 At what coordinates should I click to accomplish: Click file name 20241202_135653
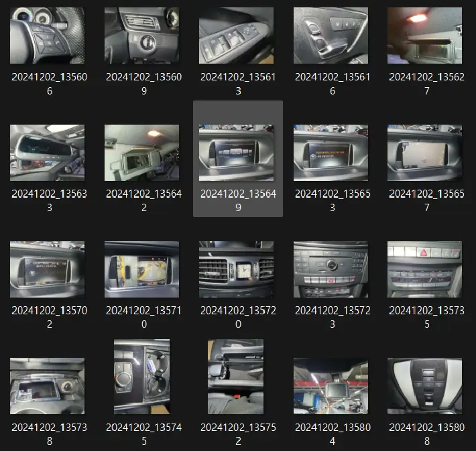(333, 200)
